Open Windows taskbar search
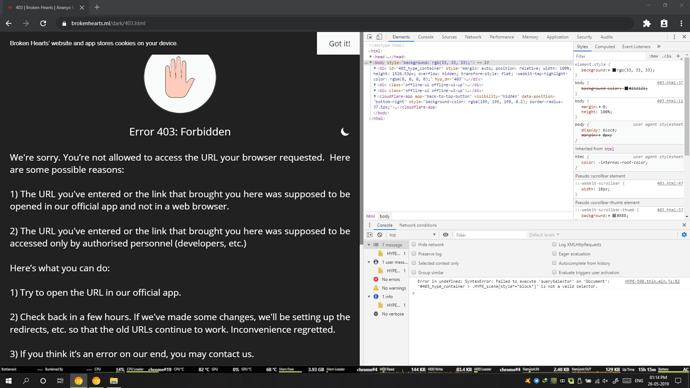This screenshot has width=690, height=388. pyautogui.click(x=26, y=381)
